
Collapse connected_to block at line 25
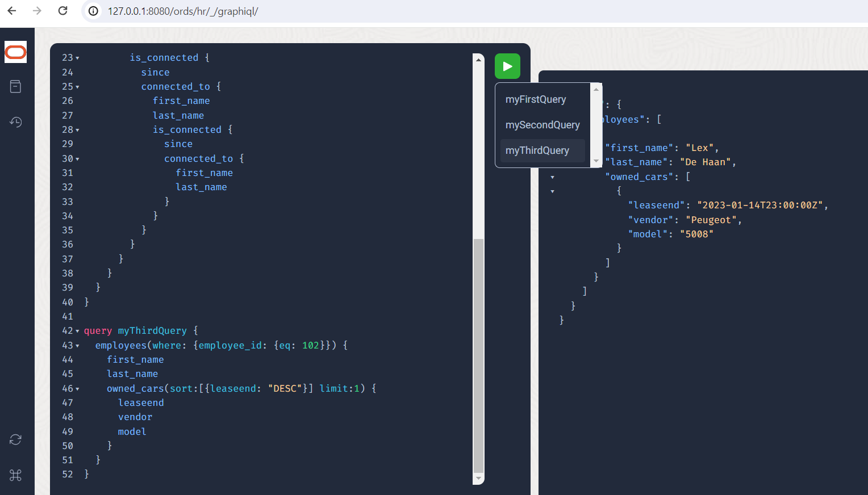coord(77,87)
